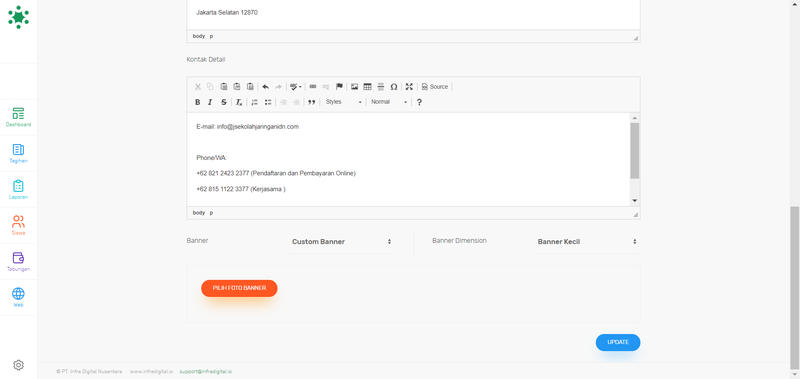Insert an image via Image icon
Image resolution: width=800 pixels, height=379 pixels.
(354, 87)
